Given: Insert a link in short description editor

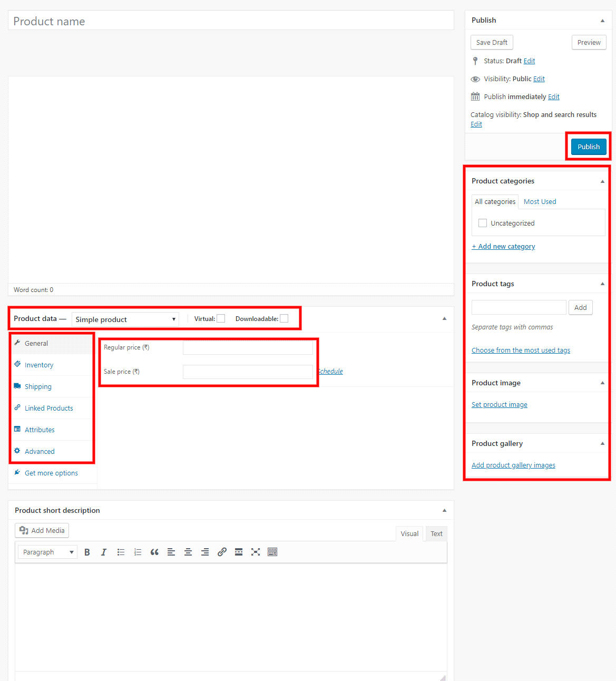Looking at the screenshot, I should pyautogui.click(x=222, y=552).
